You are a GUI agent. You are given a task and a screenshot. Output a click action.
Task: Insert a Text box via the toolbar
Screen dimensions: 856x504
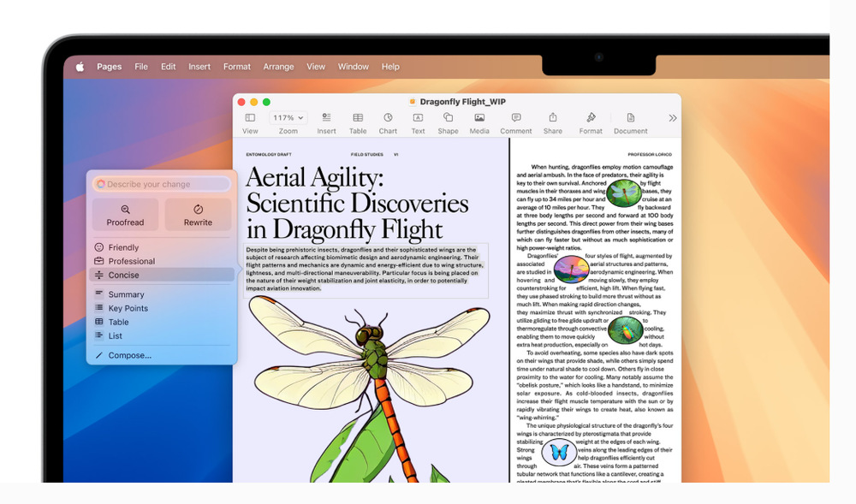[x=418, y=118]
